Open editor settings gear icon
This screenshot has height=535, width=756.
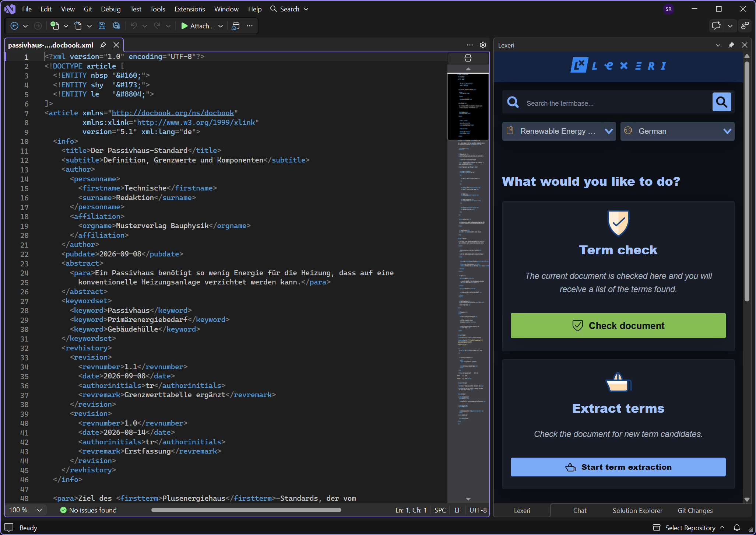point(483,45)
